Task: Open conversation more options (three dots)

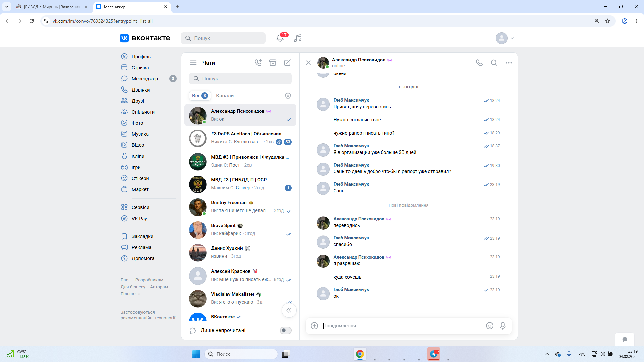Action: tap(509, 63)
